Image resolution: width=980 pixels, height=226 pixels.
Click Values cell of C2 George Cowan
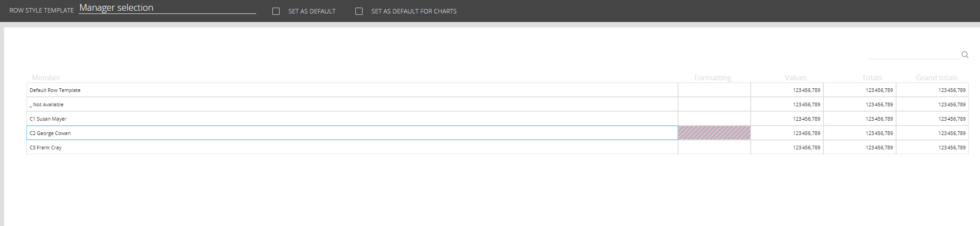click(x=787, y=133)
